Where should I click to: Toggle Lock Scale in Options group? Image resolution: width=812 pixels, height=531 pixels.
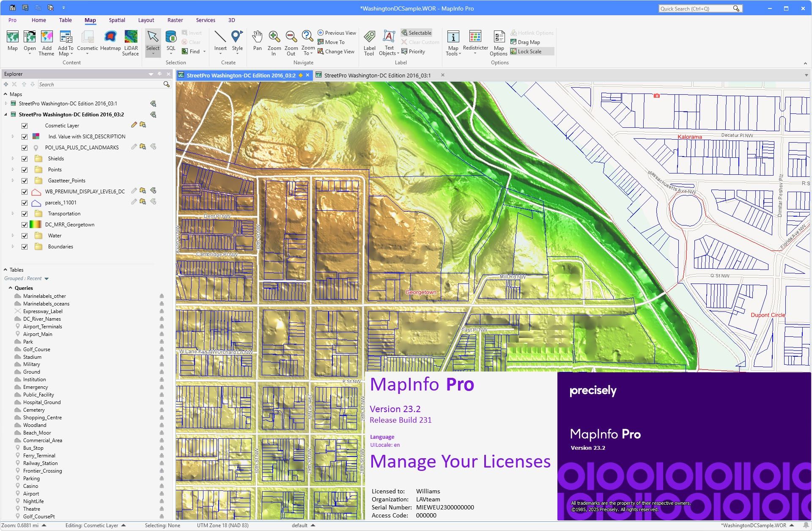527,51
